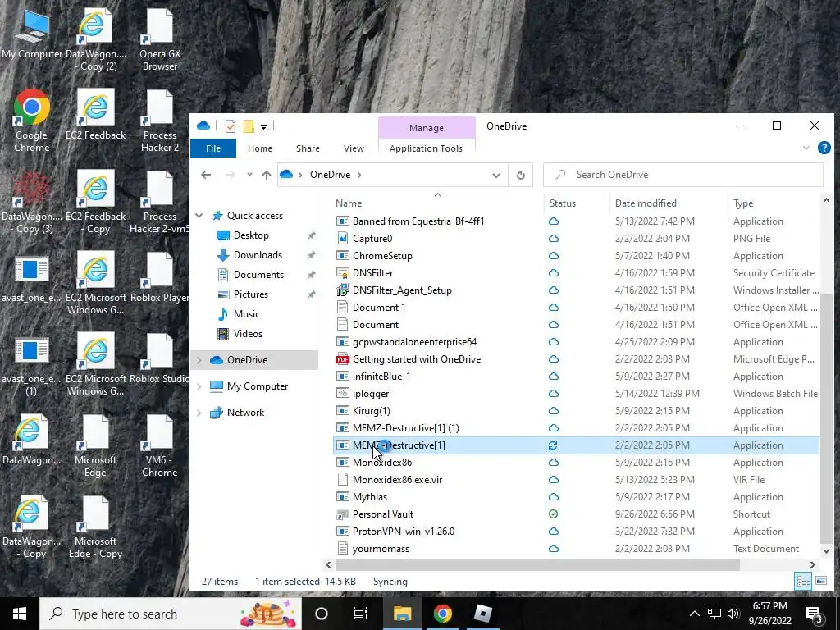The width and height of the screenshot is (840, 630).
Task: Open the Windows Start menu
Action: coord(20,614)
